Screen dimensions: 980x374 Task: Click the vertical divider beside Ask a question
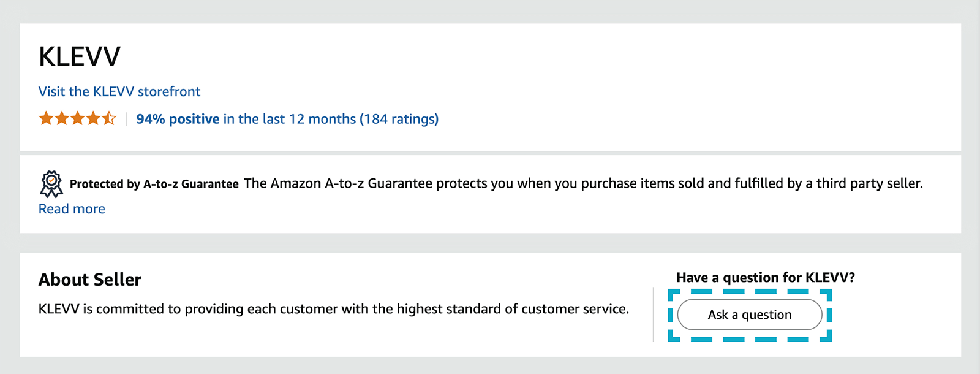coord(654,315)
